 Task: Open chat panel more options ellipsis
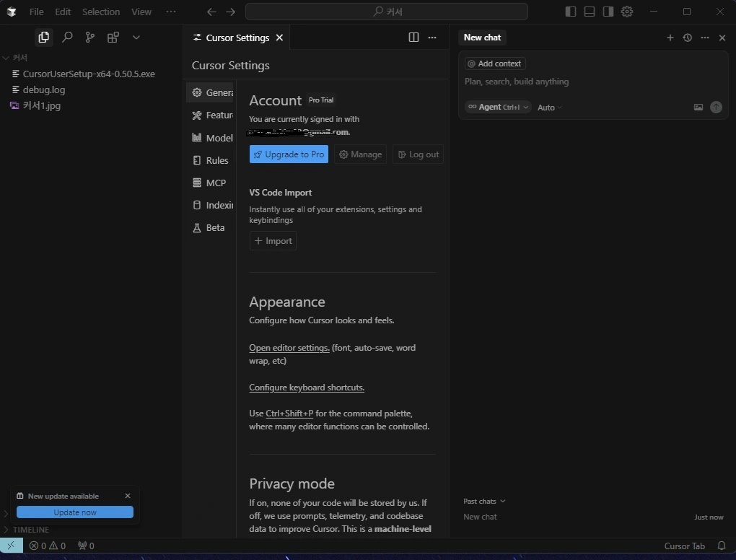click(704, 38)
